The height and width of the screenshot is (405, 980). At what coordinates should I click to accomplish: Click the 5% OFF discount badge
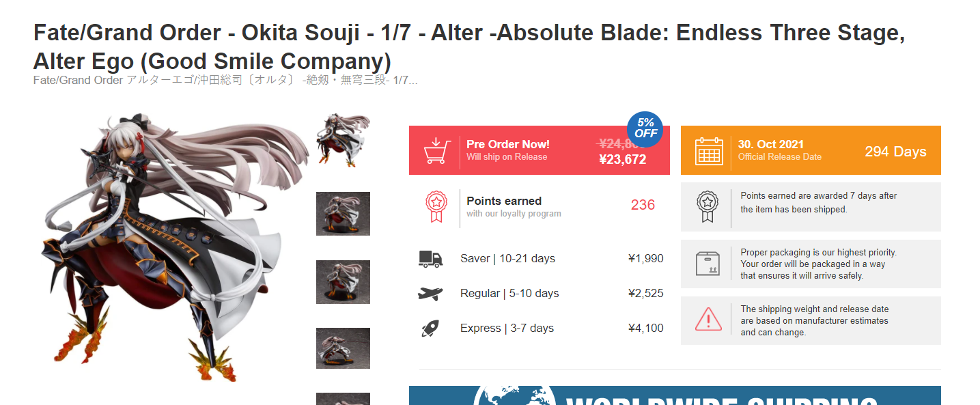(645, 129)
